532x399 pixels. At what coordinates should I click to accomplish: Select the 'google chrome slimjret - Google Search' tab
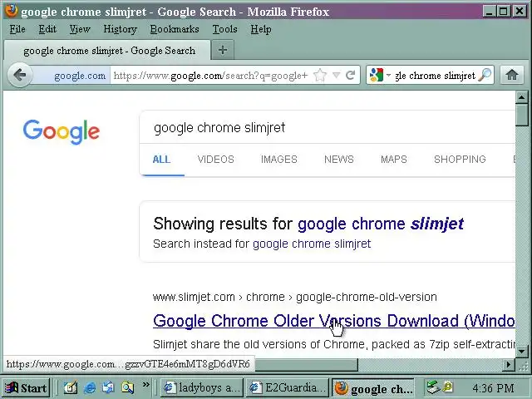(107, 51)
